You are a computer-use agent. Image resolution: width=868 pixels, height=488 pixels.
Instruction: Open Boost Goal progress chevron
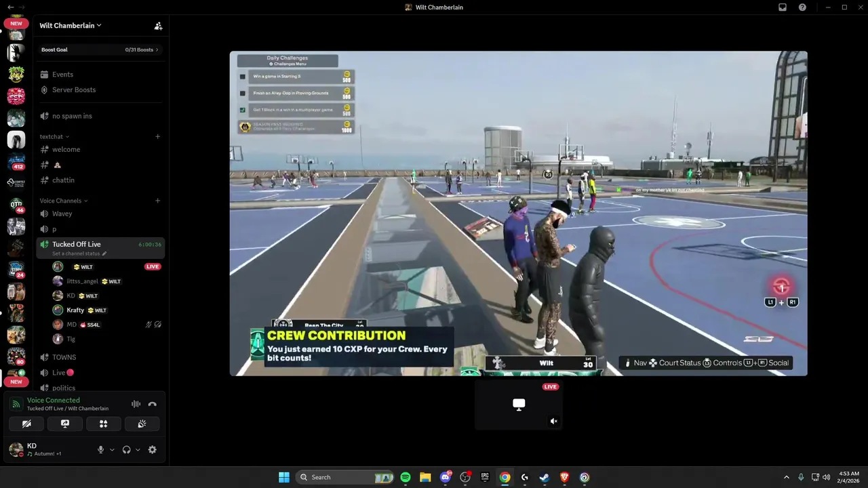(157, 49)
